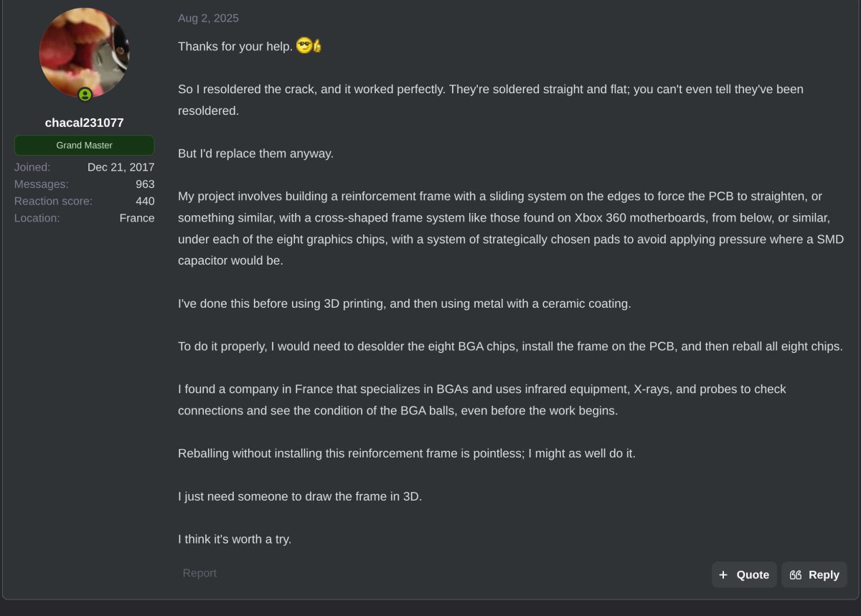Click the sunglasses thumbs-up emoji
Screen dimensions: 861x616
[x=309, y=46]
